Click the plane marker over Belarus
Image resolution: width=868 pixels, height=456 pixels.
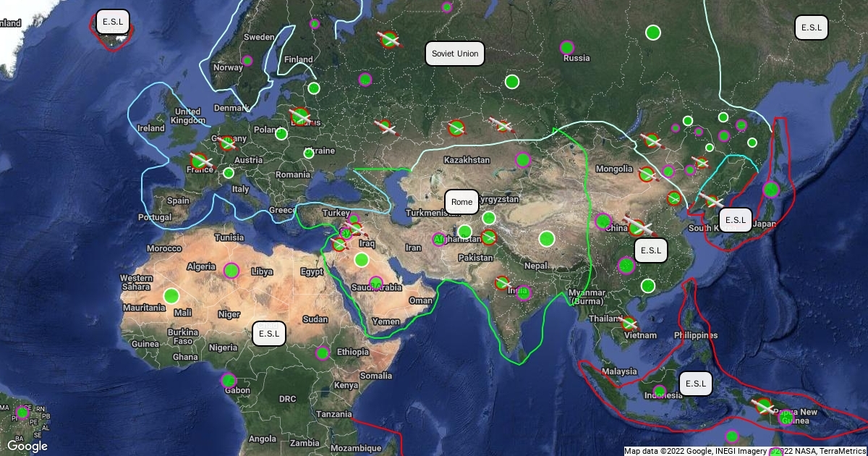pos(300,116)
